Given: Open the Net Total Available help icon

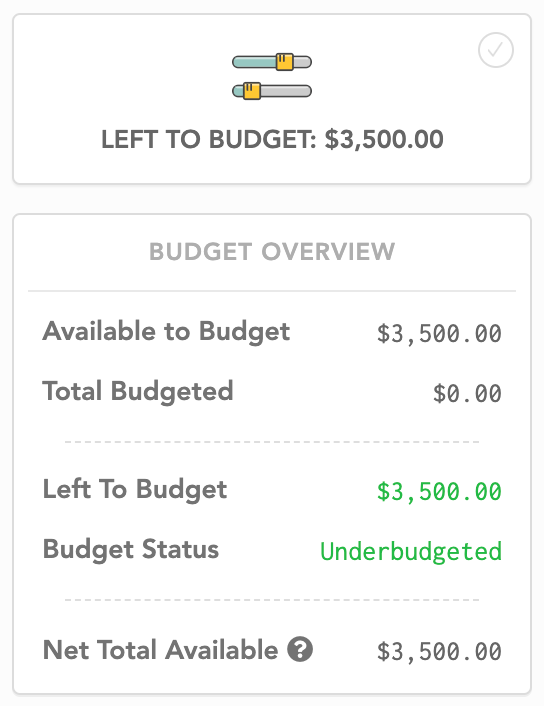Looking at the screenshot, I should click(300, 649).
